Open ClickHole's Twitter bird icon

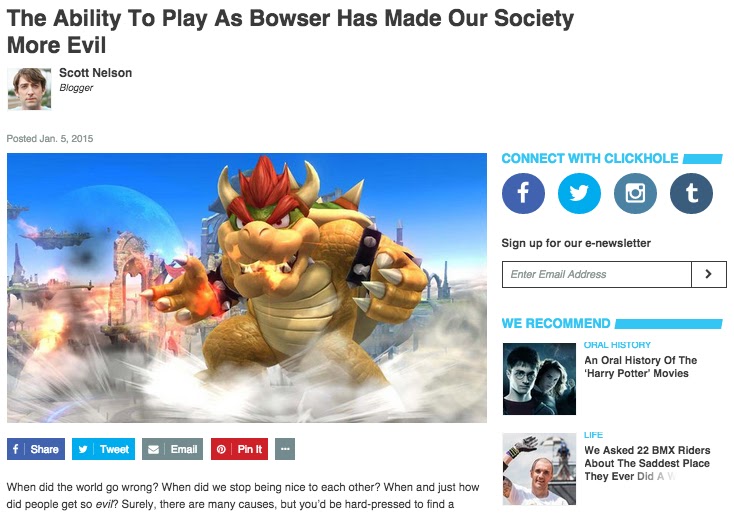click(579, 193)
